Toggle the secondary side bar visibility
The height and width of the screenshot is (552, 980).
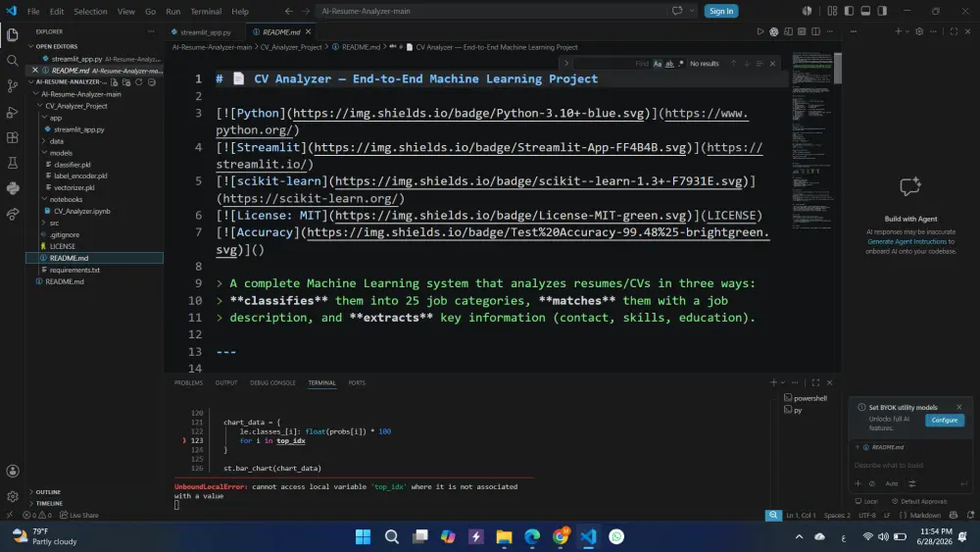tap(882, 11)
